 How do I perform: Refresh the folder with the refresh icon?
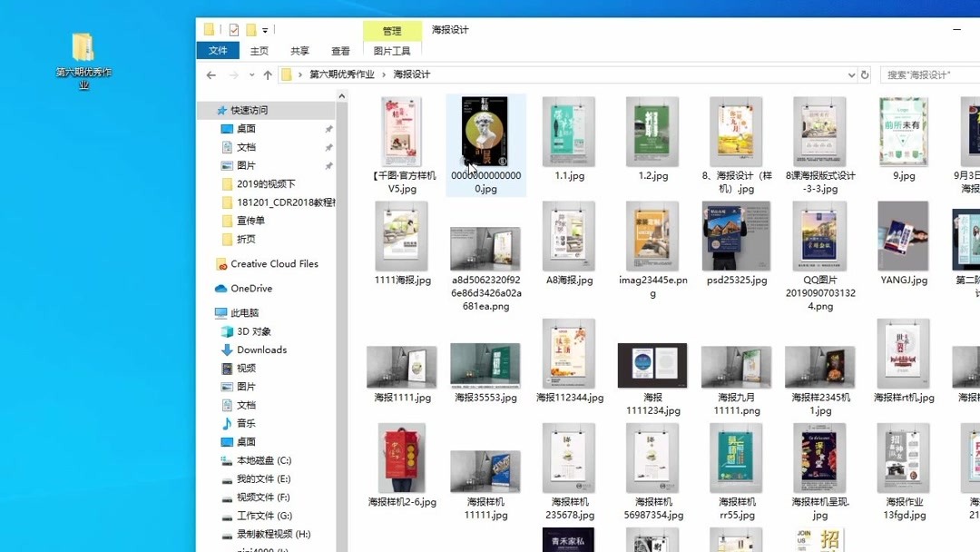tap(865, 74)
